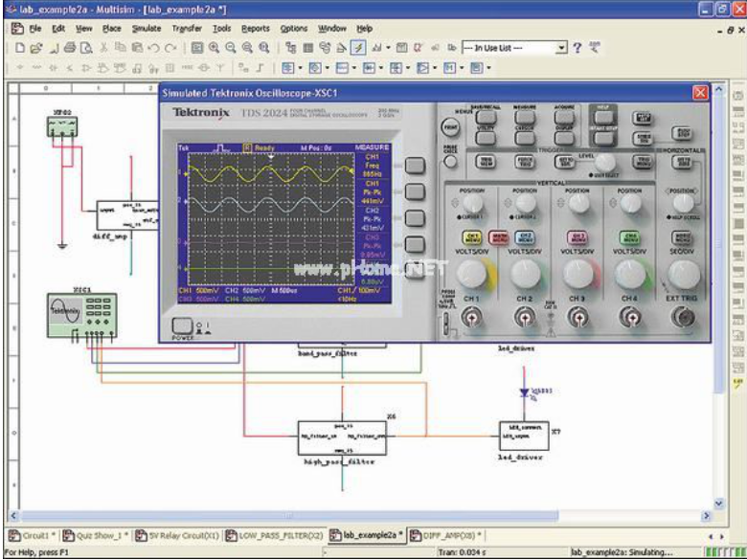Click the Open file toolbar icon
The height and width of the screenshot is (560, 747).
(35, 48)
